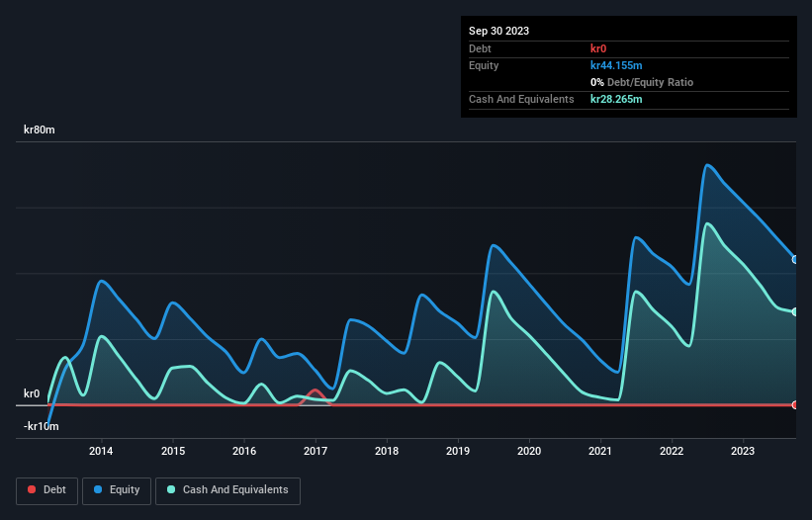Click the 0% Debt/Equity Ratio text

click(x=642, y=82)
